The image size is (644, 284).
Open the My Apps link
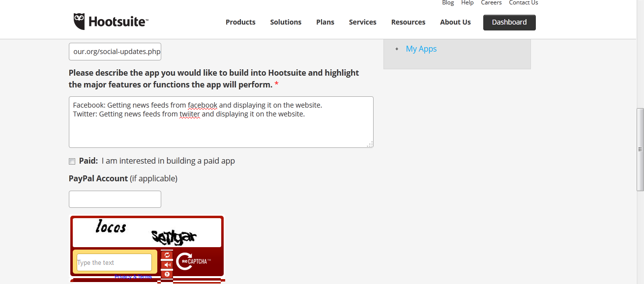coord(421,49)
